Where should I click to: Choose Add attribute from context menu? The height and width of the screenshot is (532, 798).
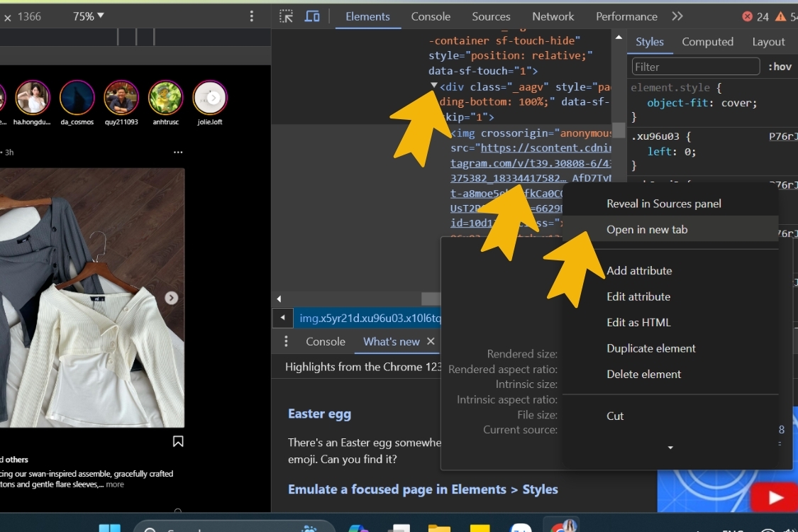639,271
